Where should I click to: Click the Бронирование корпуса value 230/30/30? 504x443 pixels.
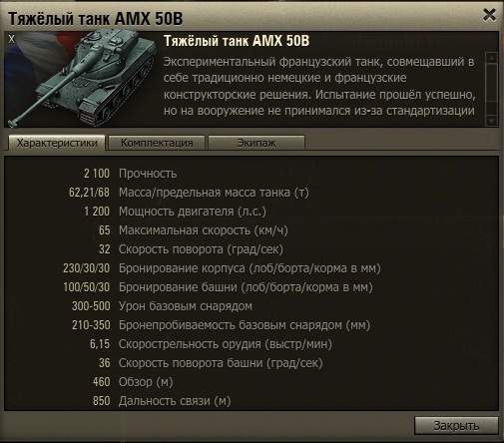(87, 268)
